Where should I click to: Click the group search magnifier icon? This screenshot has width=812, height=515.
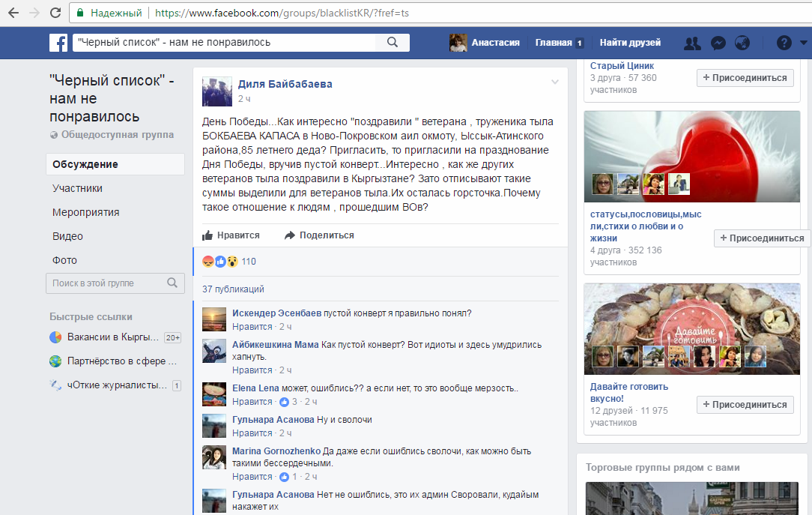[172, 283]
